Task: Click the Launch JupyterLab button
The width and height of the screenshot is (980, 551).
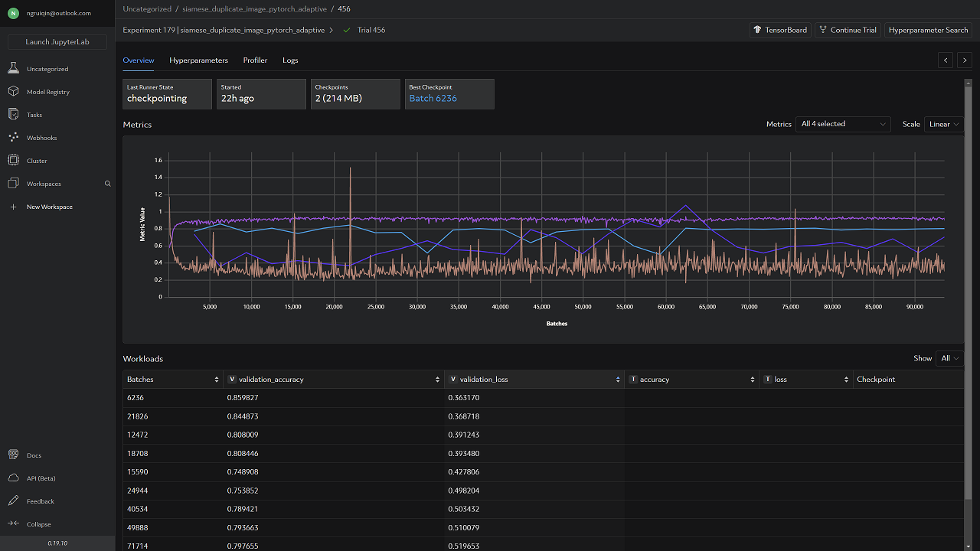Action: click(x=57, y=42)
